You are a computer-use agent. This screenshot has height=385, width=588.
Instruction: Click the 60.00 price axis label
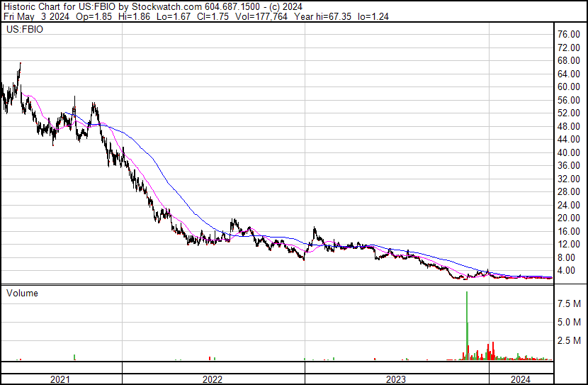(569, 87)
